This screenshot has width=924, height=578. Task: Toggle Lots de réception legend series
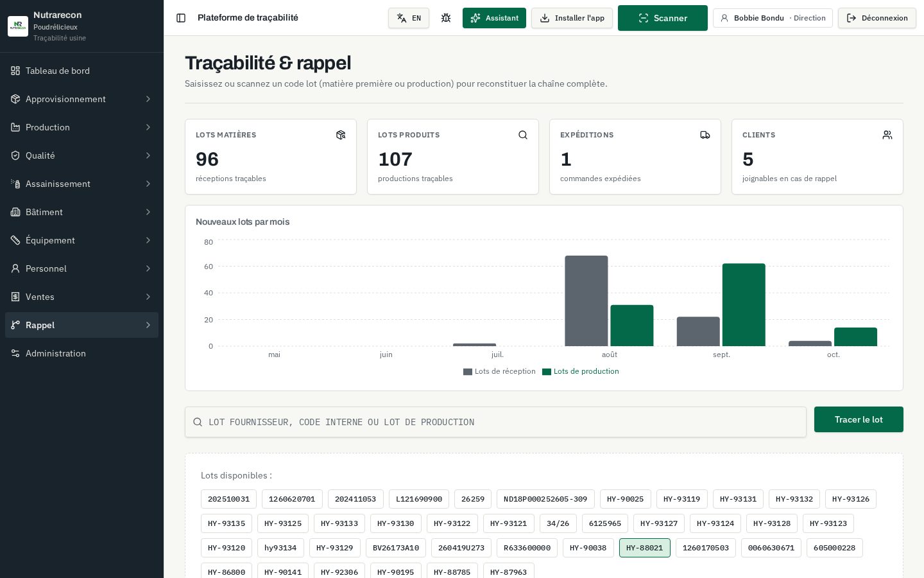click(499, 371)
